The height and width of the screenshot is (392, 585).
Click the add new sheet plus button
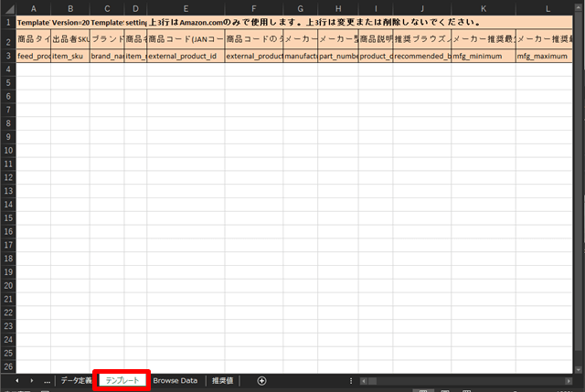click(x=262, y=380)
